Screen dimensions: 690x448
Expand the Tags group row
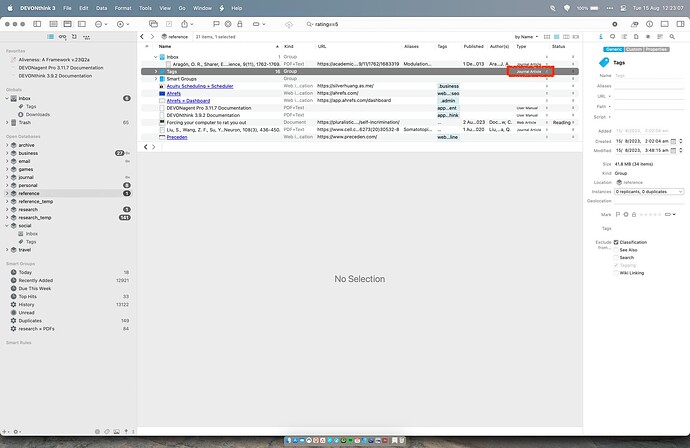point(155,71)
